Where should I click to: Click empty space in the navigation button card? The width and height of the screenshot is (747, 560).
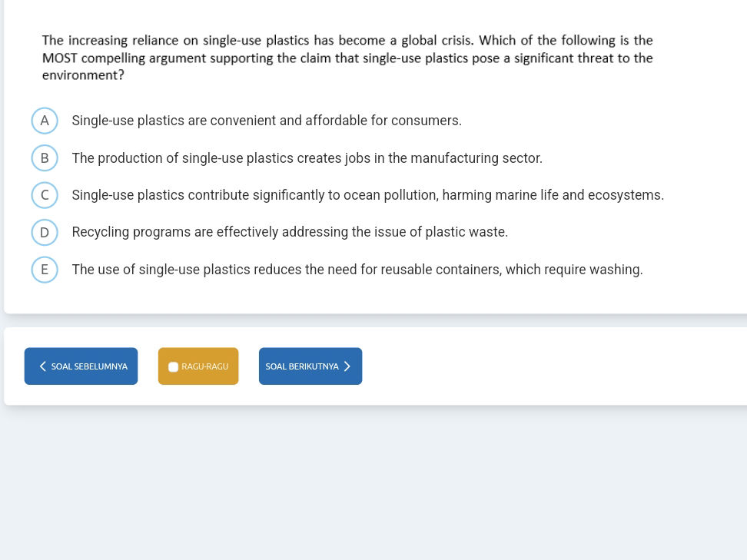click(538, 366)
